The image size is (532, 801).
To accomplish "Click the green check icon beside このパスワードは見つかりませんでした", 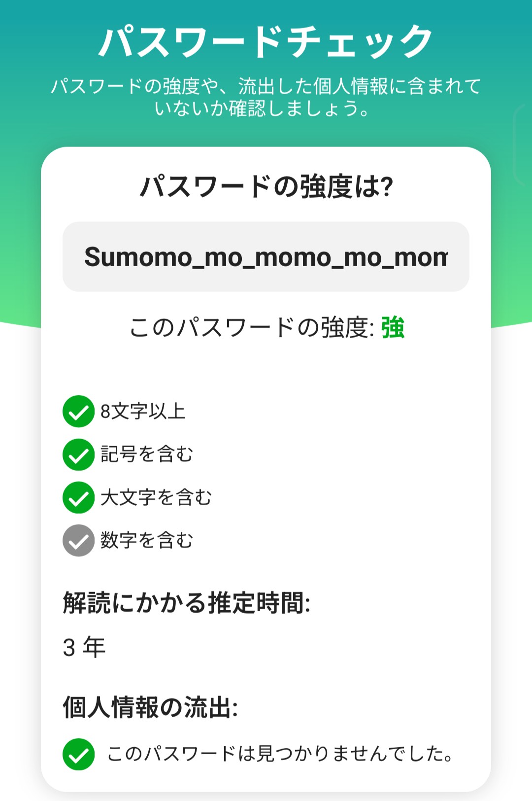I will [78, 754].
